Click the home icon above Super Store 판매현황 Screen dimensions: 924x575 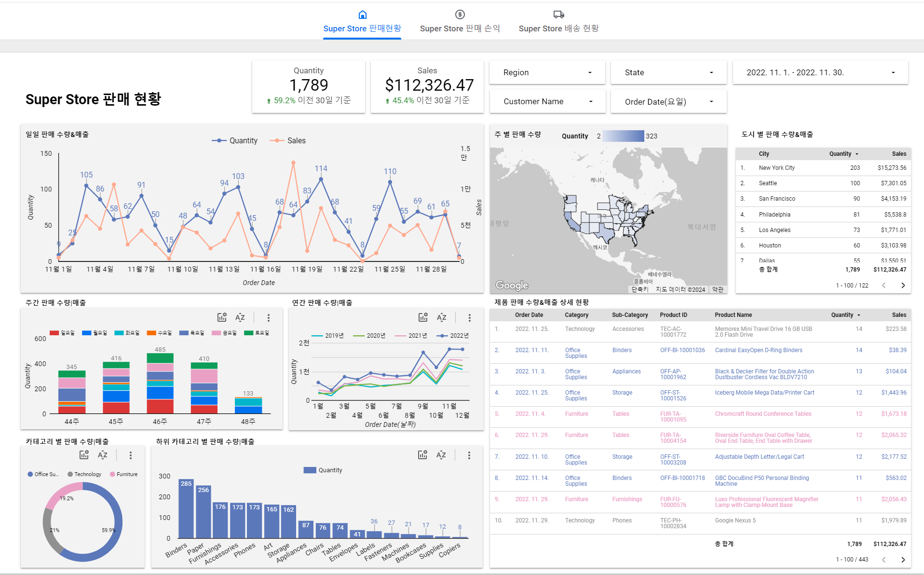coord(363,14)
